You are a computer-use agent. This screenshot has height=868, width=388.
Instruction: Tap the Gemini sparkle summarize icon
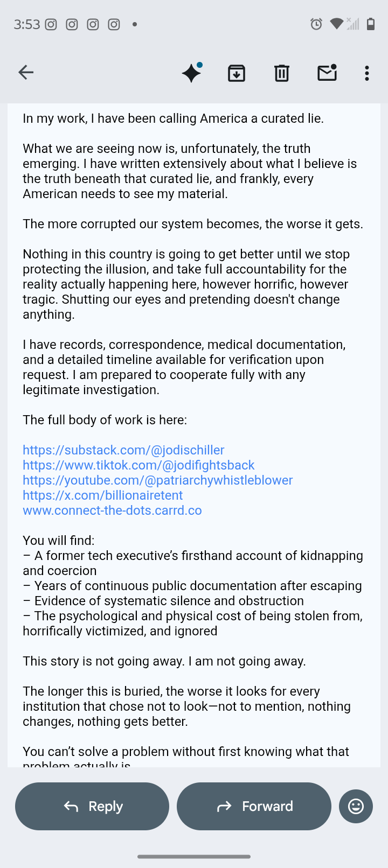point(192,73)
